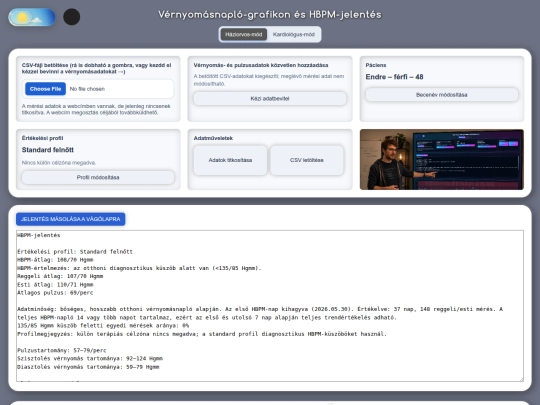Click the 'Szisztolés vérnyomás tartománya' line
This screenshot has width=540, height=405.
90,359
